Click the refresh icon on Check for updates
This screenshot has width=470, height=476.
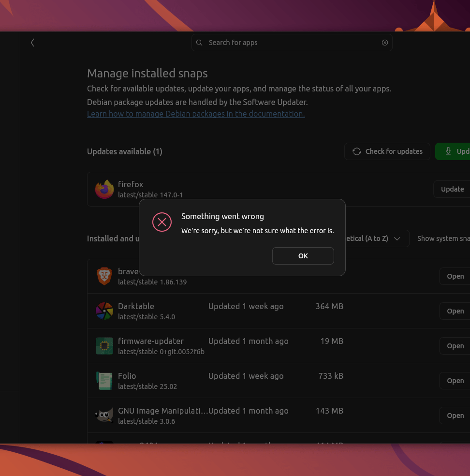pos(356,151)
